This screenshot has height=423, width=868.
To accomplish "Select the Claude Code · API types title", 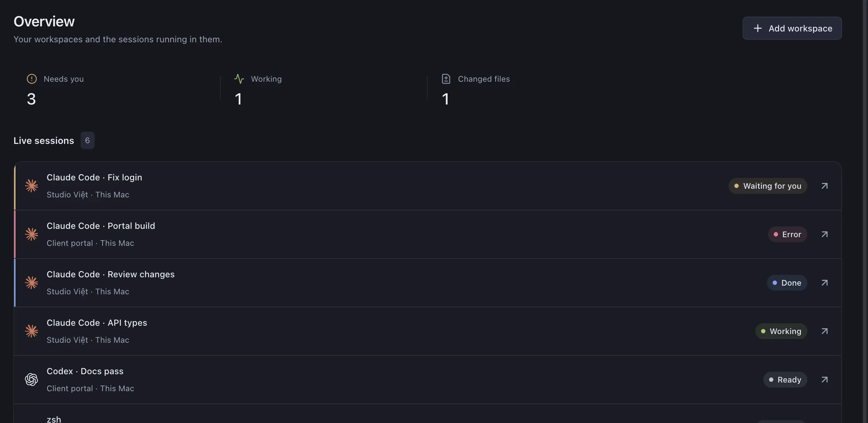I will click(x=97, y=323).
